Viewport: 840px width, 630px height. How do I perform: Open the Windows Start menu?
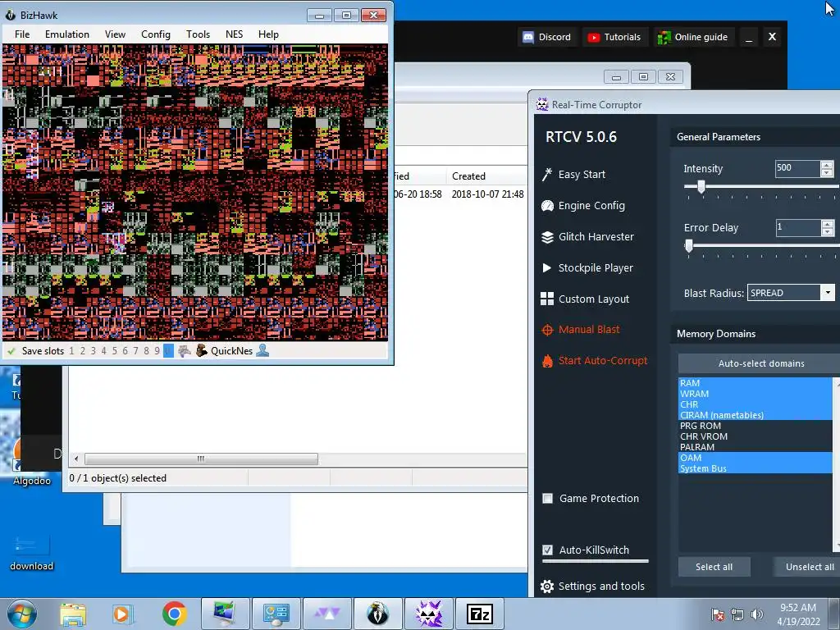[x=22, y=614]
